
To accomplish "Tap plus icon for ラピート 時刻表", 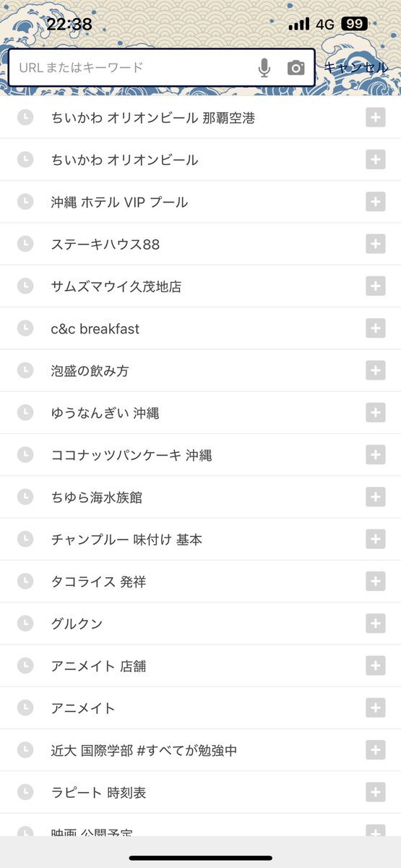I will [375, 792].
